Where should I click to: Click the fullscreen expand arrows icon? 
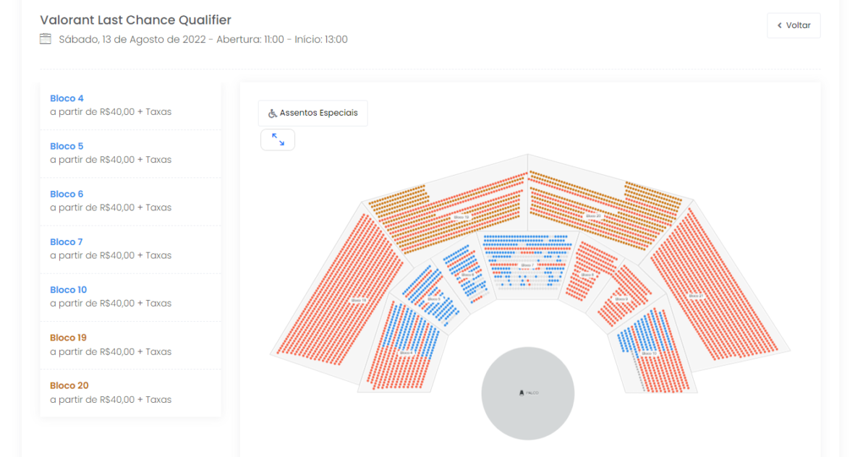pos(278,140)
